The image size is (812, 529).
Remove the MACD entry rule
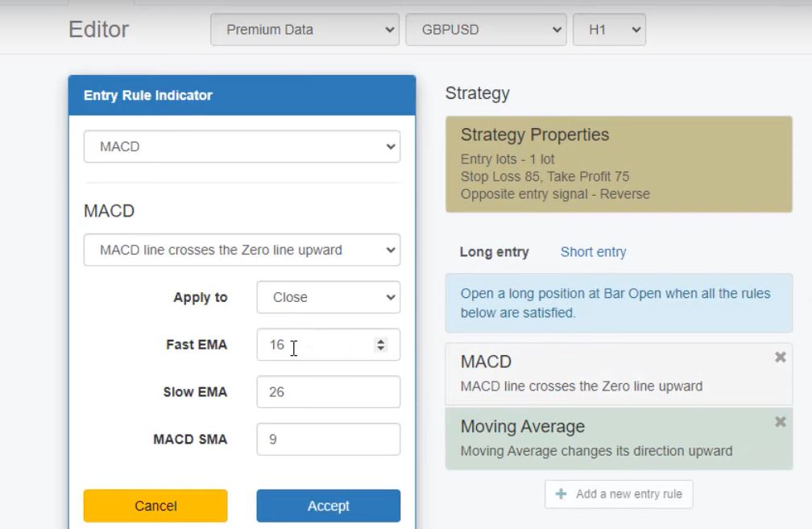coord(780,357)
